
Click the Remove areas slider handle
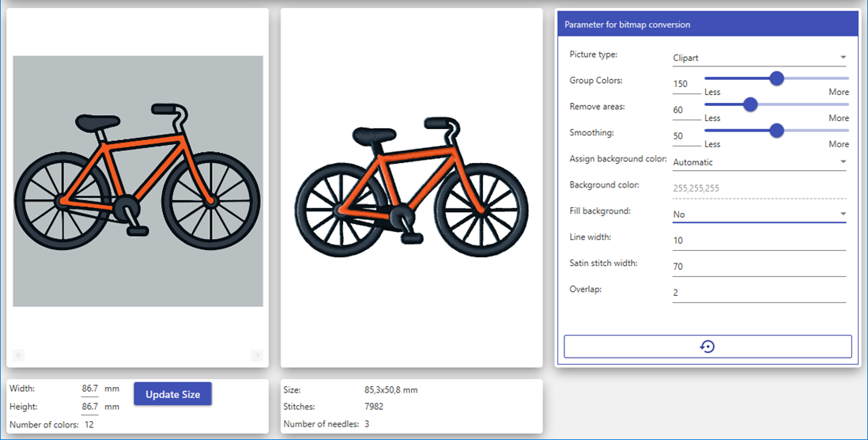point(750,104)
